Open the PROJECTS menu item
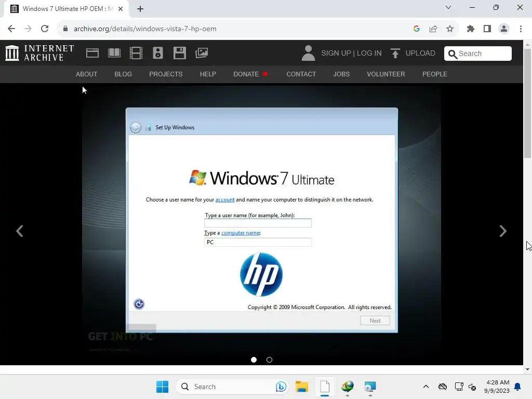 pyautogui.click(x=166, y=74)
